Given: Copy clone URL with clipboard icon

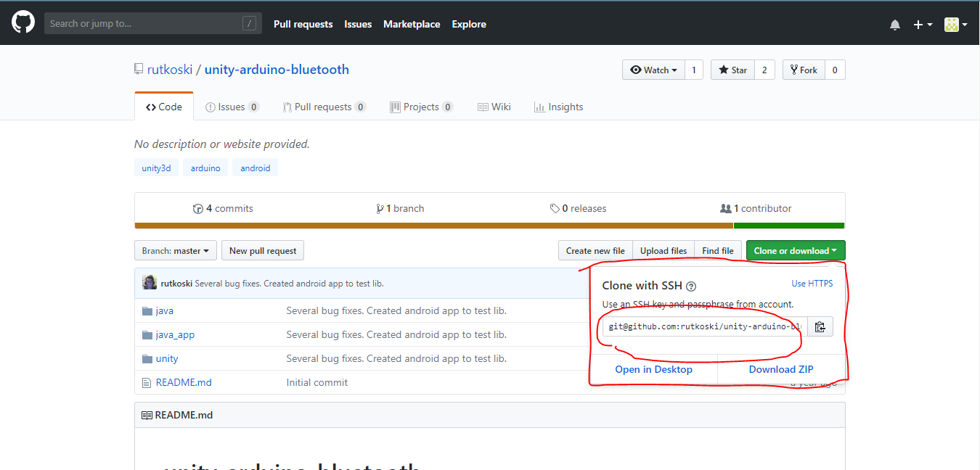Looking at the screenshot, I should pos(820,327).
